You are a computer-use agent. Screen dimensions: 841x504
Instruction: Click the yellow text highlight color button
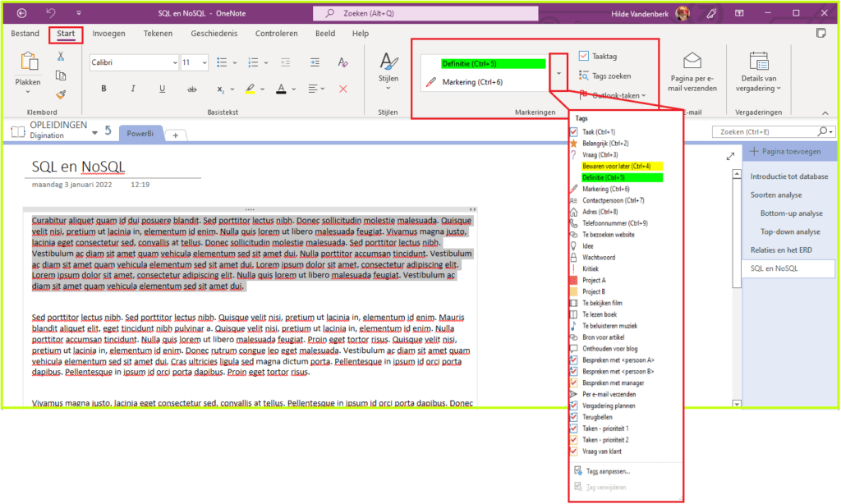(x=250, y=89)
